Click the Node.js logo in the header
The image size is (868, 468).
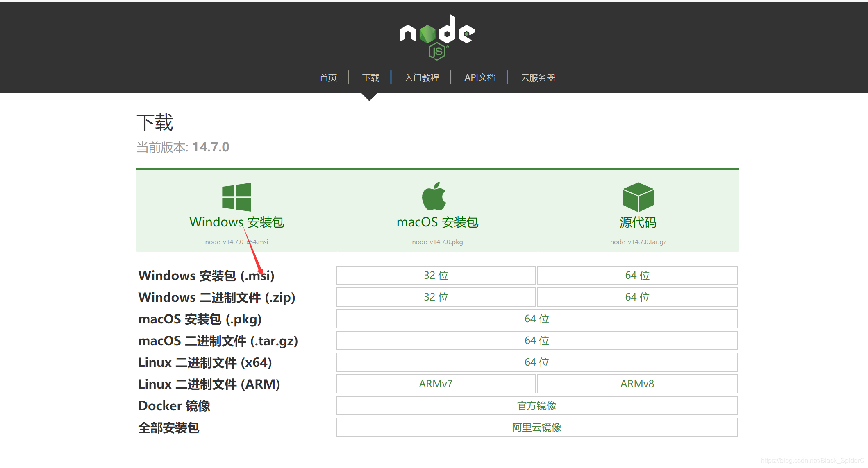click(437, 37)
